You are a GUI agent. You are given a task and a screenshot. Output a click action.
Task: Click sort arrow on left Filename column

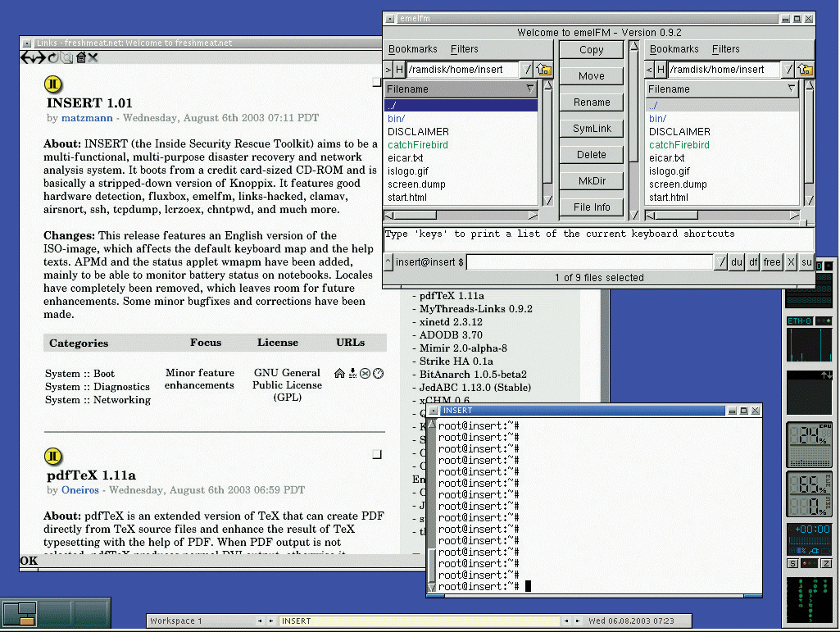pos(530,89)
